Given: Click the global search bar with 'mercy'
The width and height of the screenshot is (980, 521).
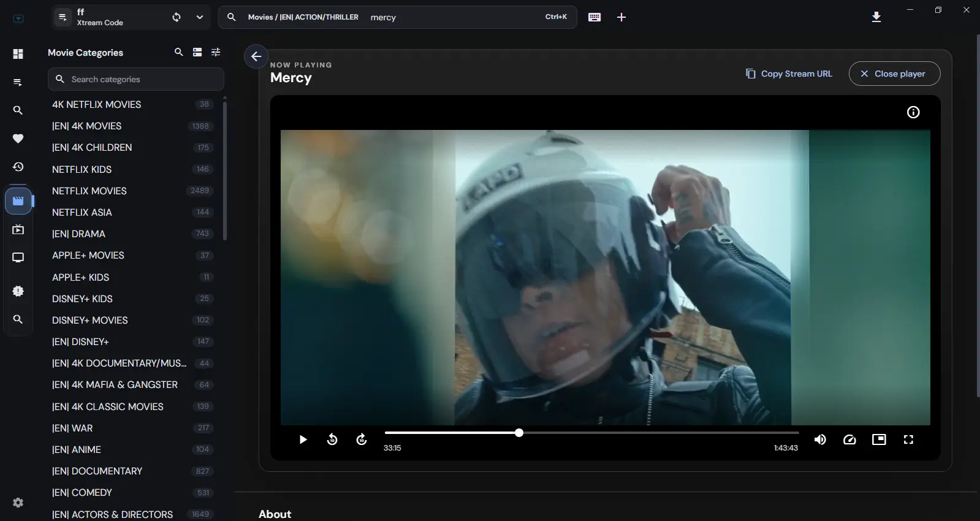Looking at the screenshot, I should point(398,17).
